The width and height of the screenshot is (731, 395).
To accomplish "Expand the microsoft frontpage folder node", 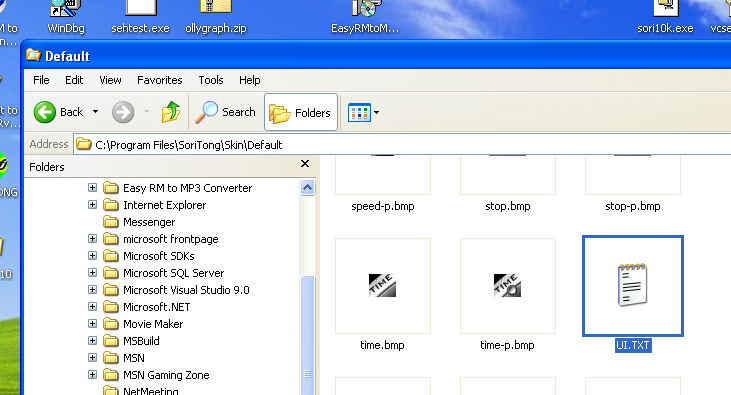I will pyautogui.click(x=92, y=239).
